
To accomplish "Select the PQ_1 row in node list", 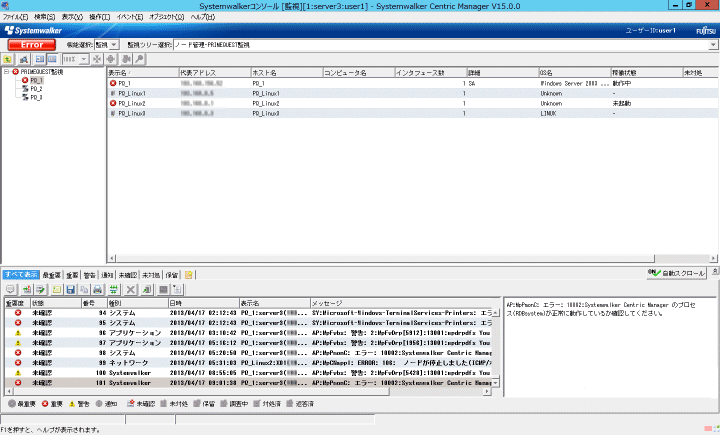I will 412,83.
